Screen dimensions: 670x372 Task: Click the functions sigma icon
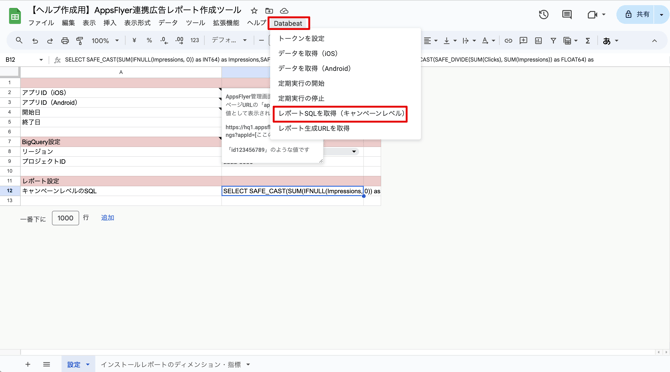[x=588, y=41]
